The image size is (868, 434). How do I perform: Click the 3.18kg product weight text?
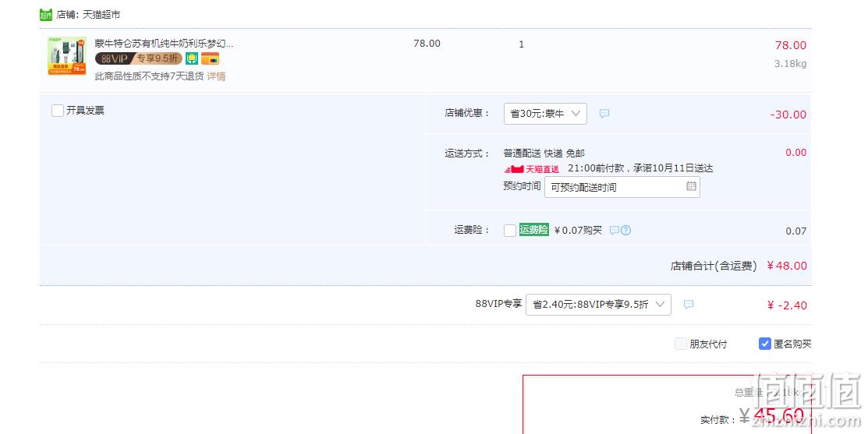[x=790, y=64]
